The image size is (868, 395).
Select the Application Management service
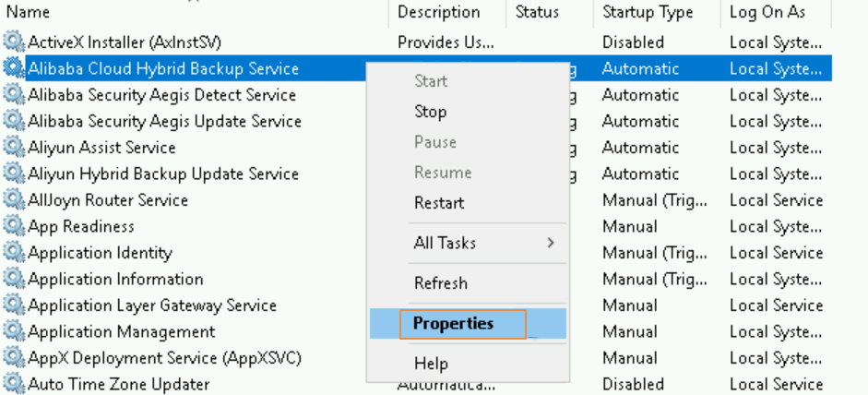[x=121, y=332]
